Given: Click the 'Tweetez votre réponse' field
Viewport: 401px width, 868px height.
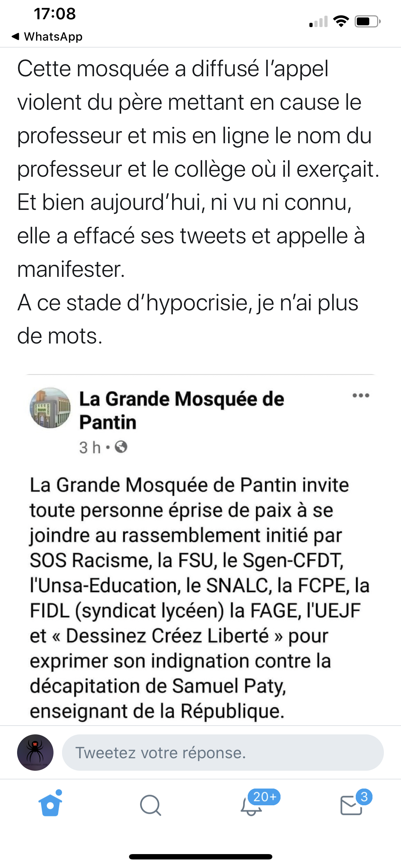Looking at the screenshot, I should click(x=223, y=753).
